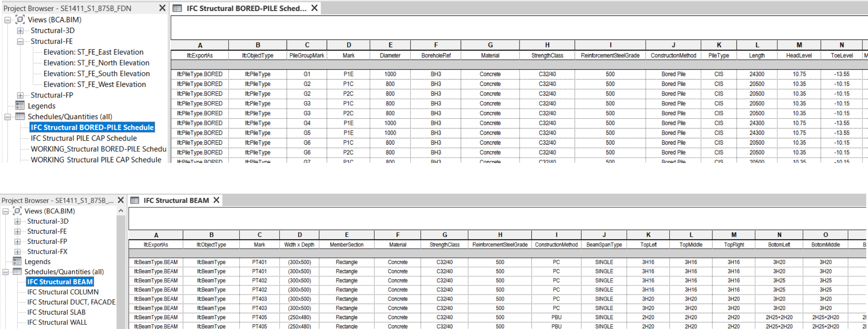Viewport: 868px width, 329px height.
Task: Select column A header in pile schedule
Action: [x=200, y=45]
